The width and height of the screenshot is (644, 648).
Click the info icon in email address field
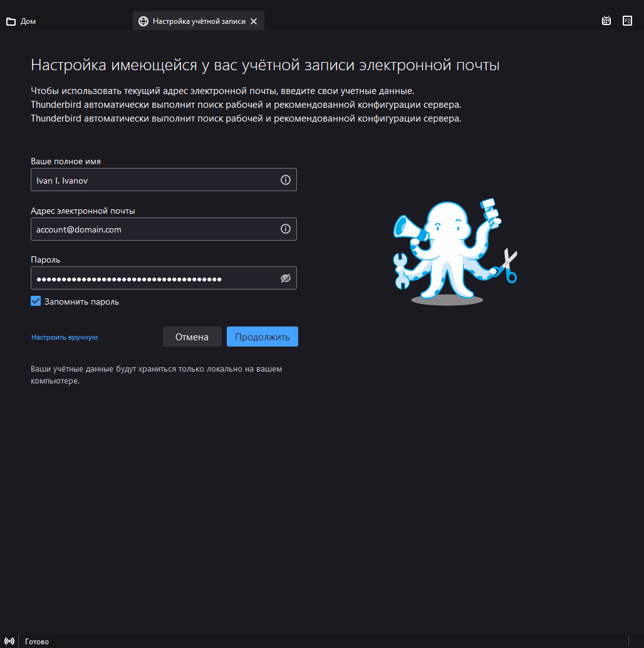click(286, 229)
